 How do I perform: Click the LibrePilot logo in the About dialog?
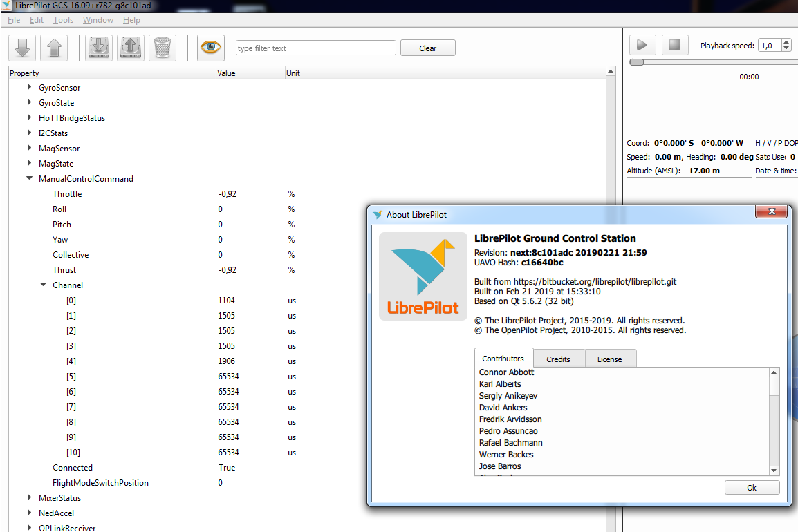coord(423,276)
